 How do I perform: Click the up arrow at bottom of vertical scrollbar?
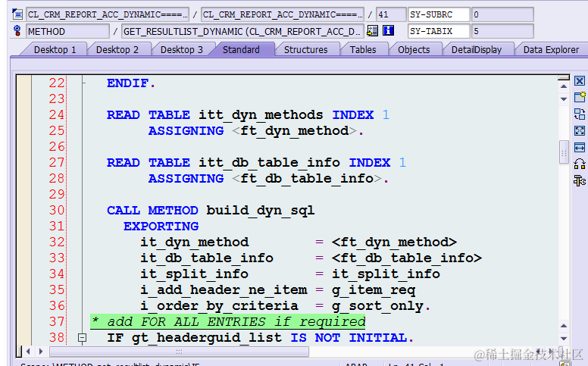pos(564,326)
